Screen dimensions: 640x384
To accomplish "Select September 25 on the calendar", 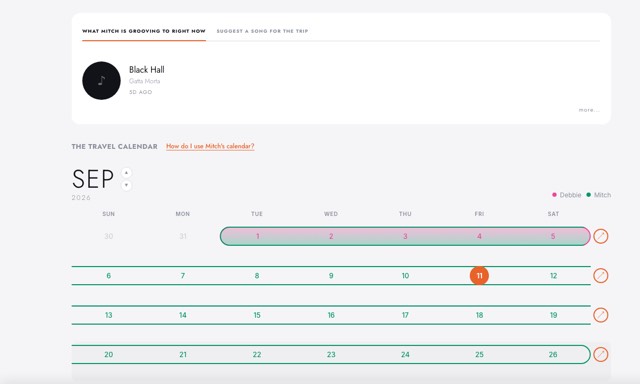I will [x=479, y=355].
